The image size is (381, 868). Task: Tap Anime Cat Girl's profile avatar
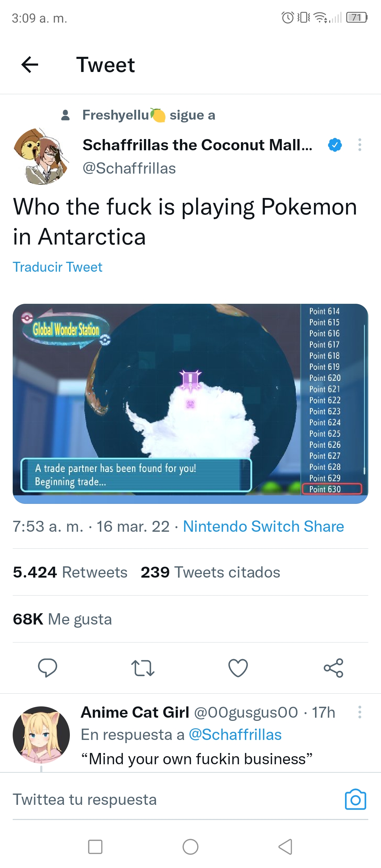pyautogui.click(x=41, y=735)
